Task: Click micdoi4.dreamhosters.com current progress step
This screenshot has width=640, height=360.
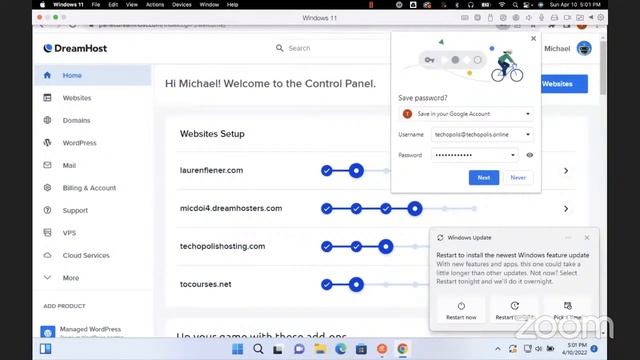Action: 415,209
